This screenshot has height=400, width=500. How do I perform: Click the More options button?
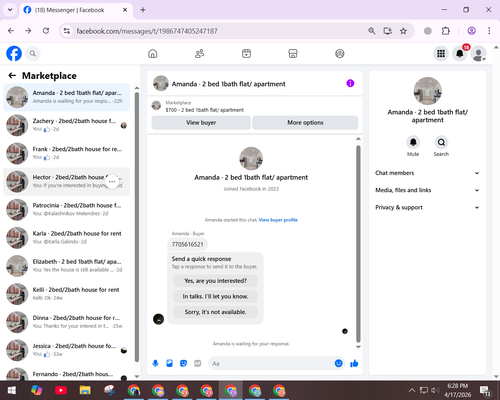[305, 123]
